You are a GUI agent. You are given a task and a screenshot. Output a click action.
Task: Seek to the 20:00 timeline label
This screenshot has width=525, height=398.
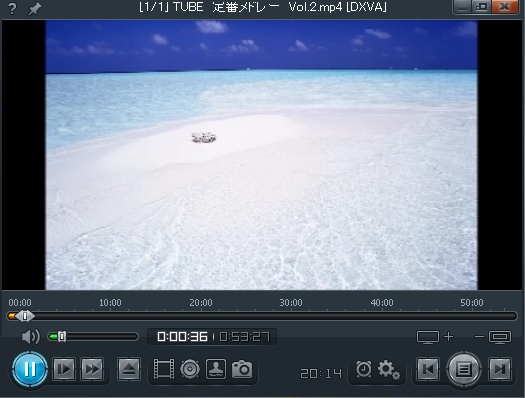(201, 303)
